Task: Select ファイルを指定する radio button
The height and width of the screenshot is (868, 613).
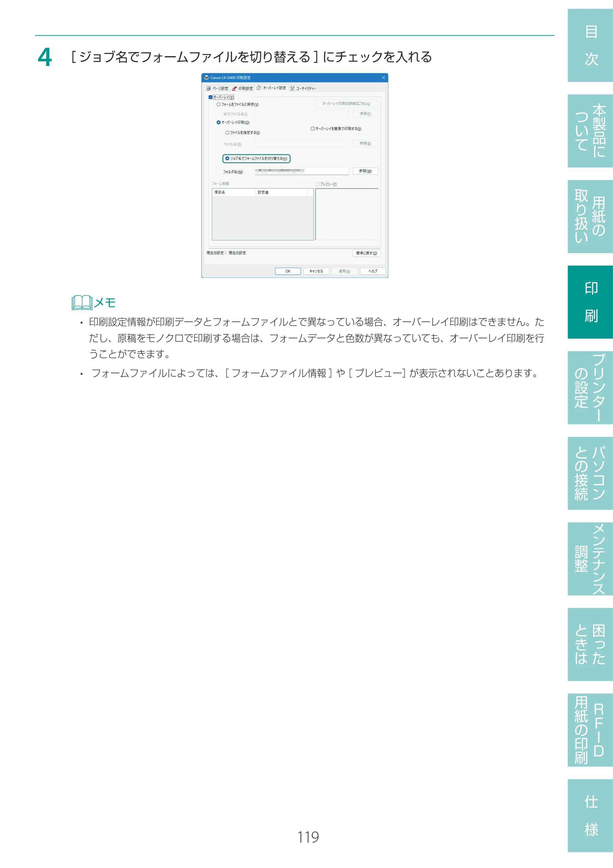Action: 227,133
